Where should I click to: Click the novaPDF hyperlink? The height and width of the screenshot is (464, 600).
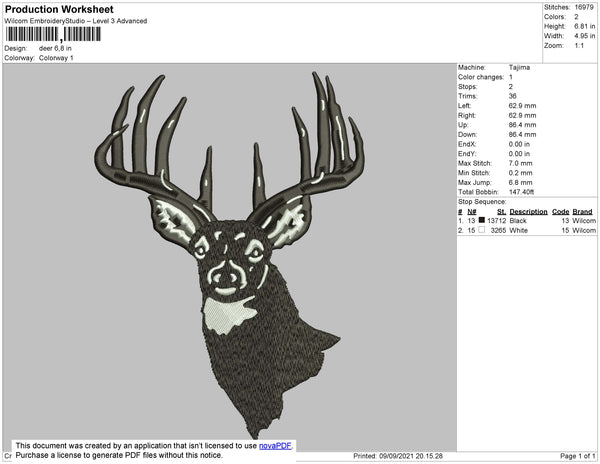point(275,446)
